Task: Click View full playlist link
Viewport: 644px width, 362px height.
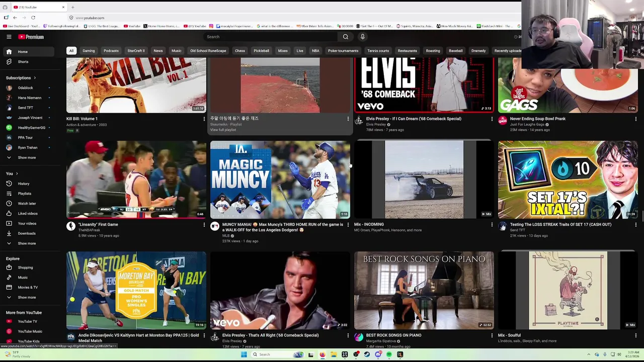Action: (x=223, y=130)
